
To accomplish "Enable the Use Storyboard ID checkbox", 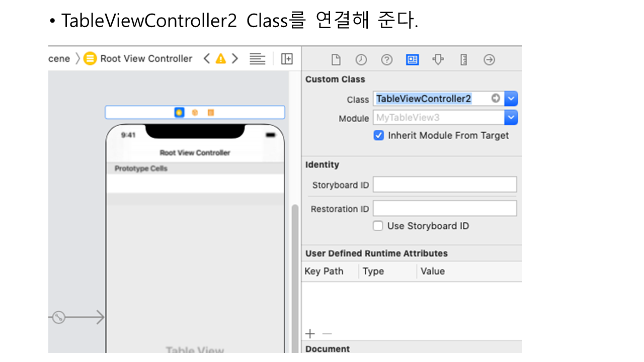I will coord(378,226).
